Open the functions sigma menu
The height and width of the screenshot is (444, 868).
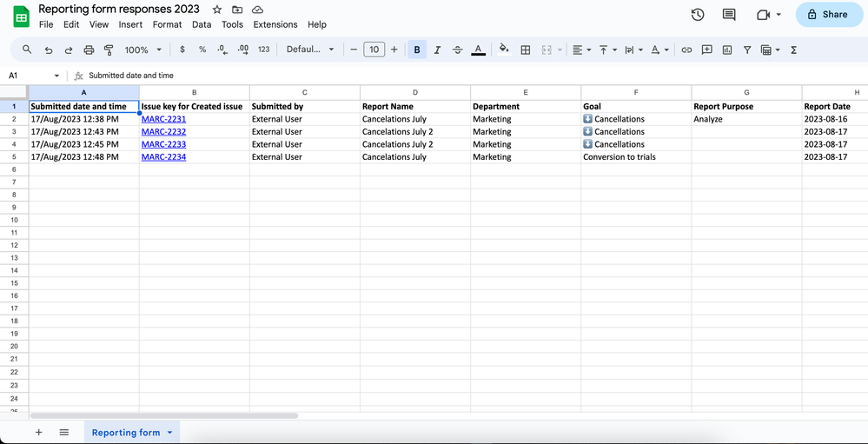(793, 50)
